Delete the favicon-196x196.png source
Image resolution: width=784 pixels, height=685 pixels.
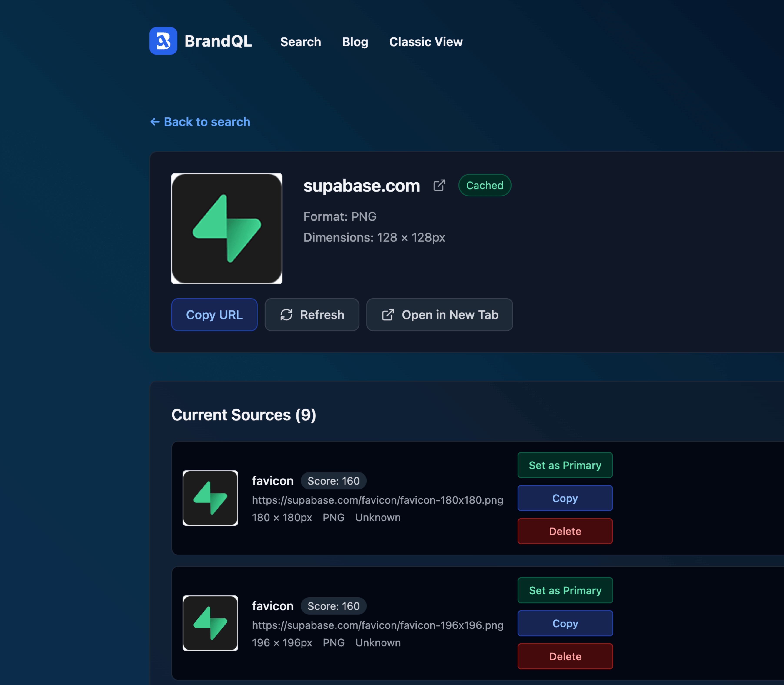click(x=565, y=656)
